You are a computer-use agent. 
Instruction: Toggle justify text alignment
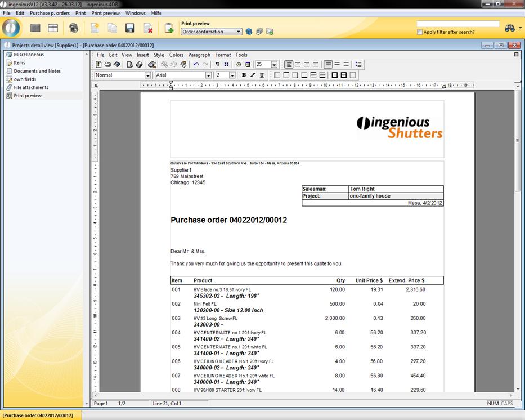click(x=316, y=65)
